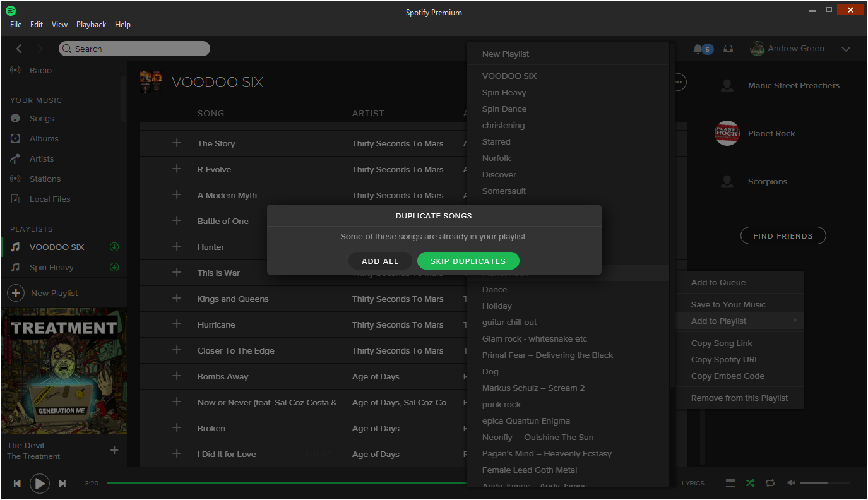Click the SKIP DUPLICATES button
The height and width of the screenshot is (500, 868).
click(468, 261)
